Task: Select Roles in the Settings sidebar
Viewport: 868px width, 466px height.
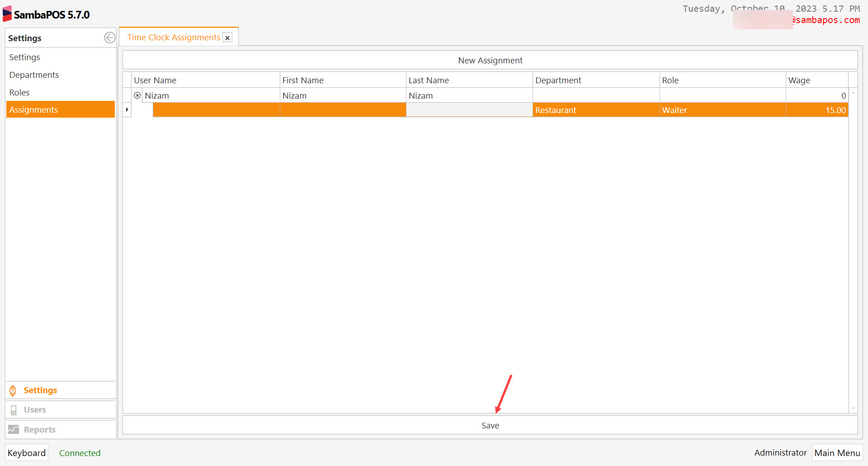Action: pyautogui.click(x=19, y=92)
